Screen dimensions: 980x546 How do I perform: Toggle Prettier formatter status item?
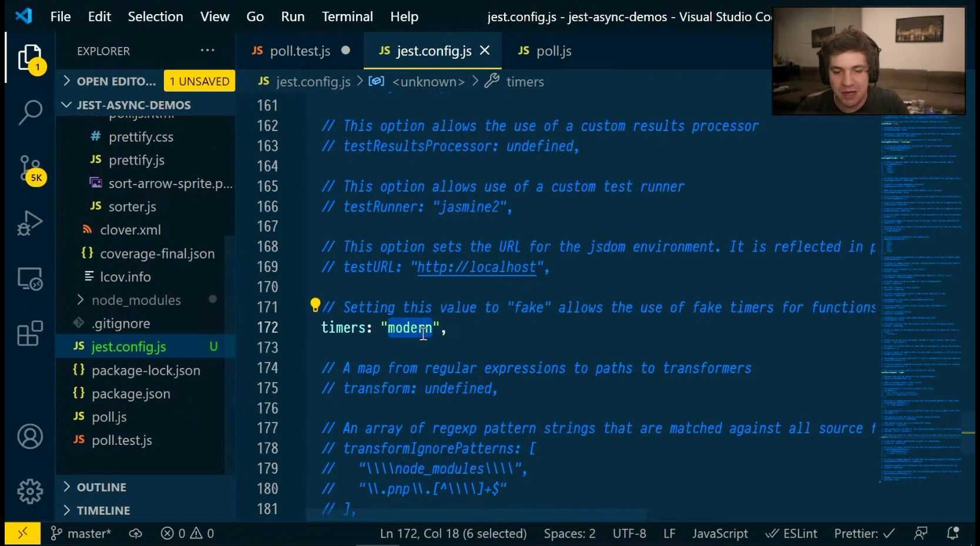pos(864,534)
